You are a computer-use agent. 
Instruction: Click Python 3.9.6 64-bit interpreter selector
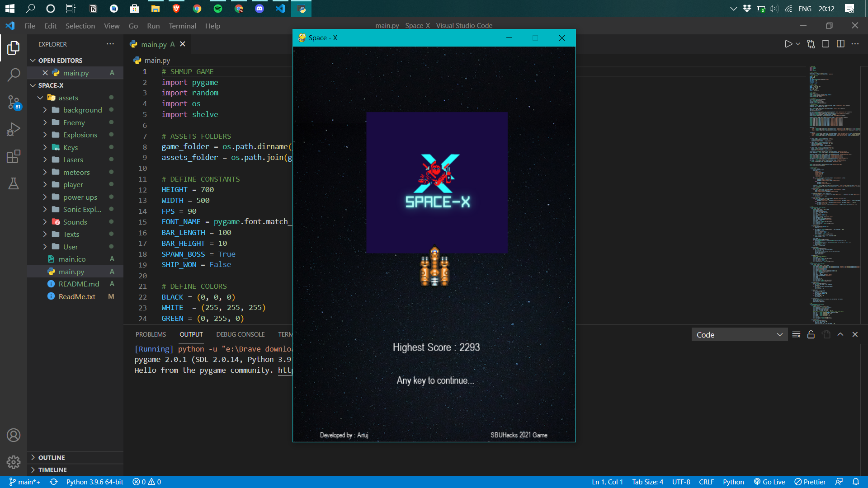click(x=94, y=482)
